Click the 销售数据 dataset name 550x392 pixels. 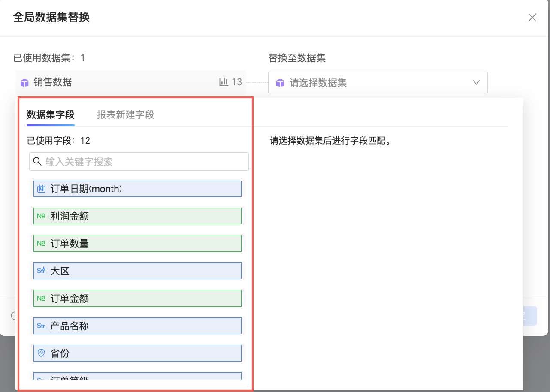(53, 82)
